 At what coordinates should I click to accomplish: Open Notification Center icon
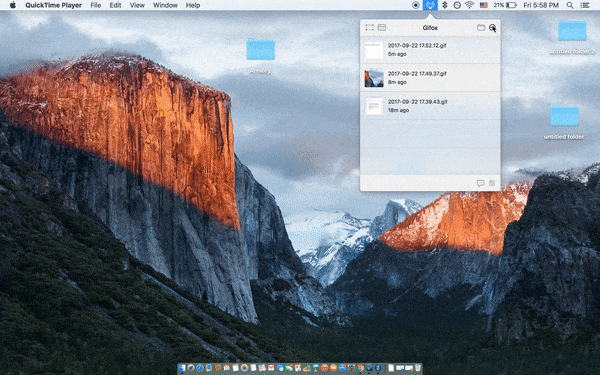pos(585,5)
